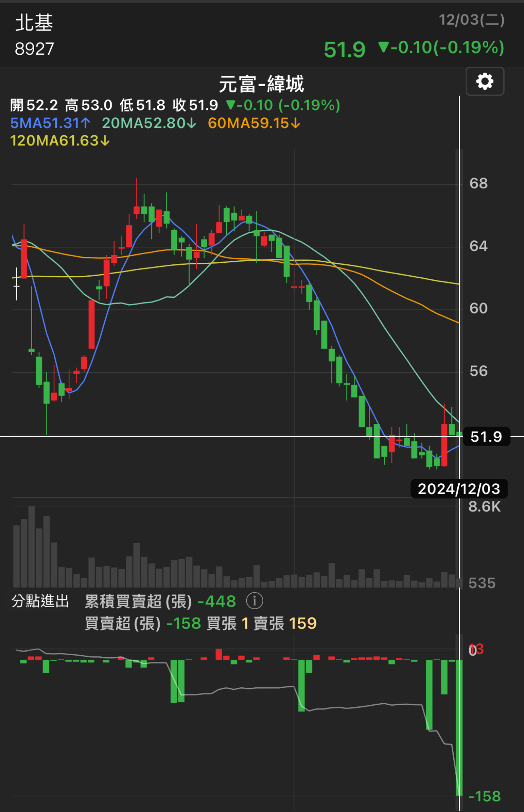Tap the 51.9 crosshair price tag

486,437
